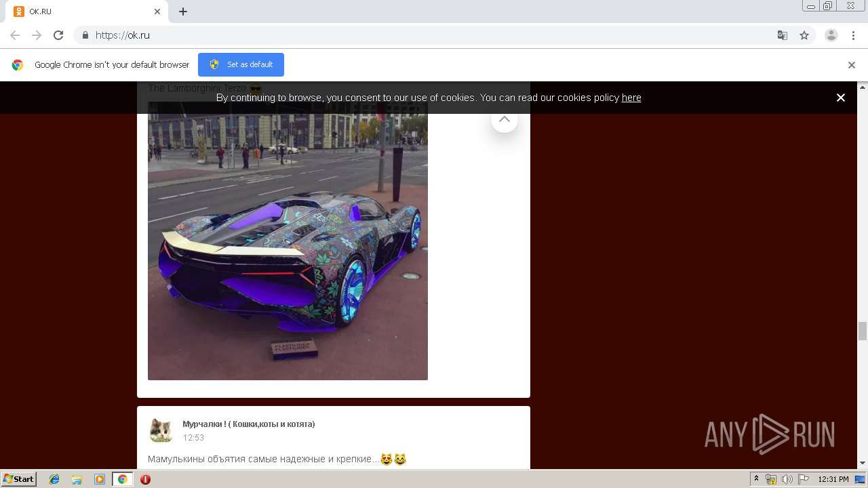This screenshot has width=868, height=488.
Task: Click the scroll-to-top round arrow button
Action: tap(504, 119)
